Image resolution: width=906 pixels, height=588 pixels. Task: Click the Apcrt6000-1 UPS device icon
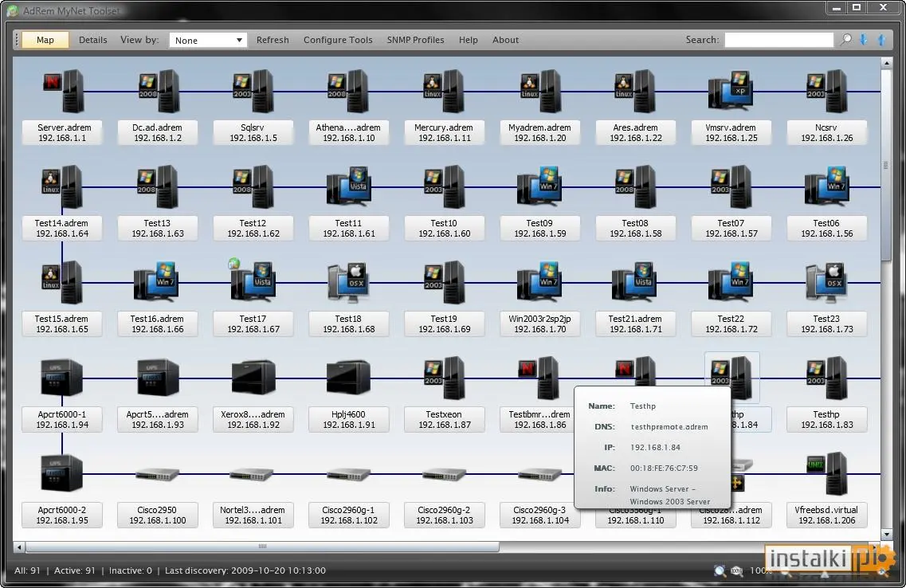(x=62, y=377)
